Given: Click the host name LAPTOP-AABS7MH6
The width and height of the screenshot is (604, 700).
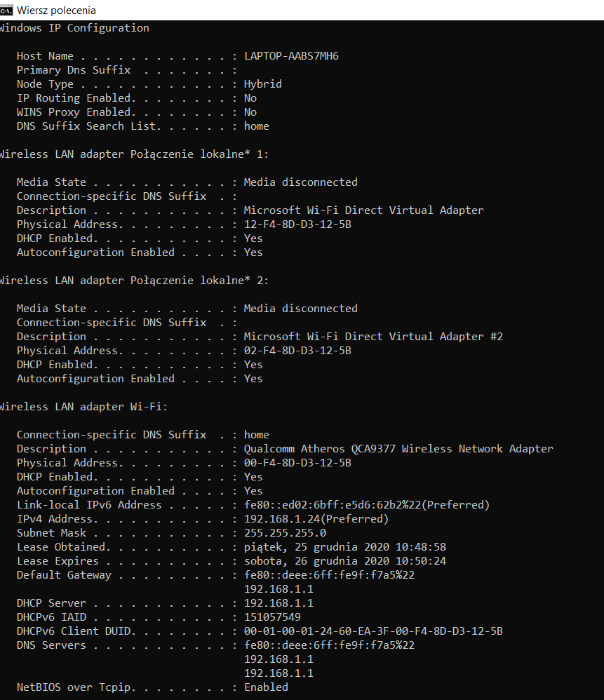Looking at the screenshot, I should pyautogui.click(x=291, y=56).
